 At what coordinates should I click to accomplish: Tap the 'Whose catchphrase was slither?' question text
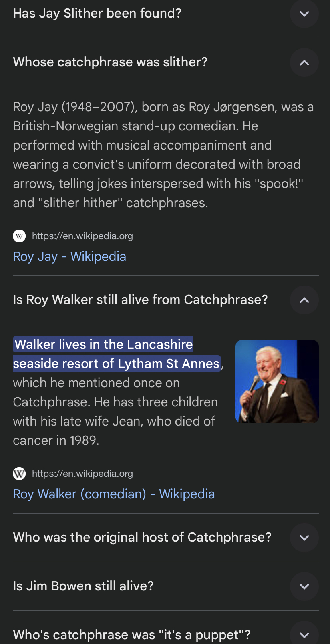110,62
